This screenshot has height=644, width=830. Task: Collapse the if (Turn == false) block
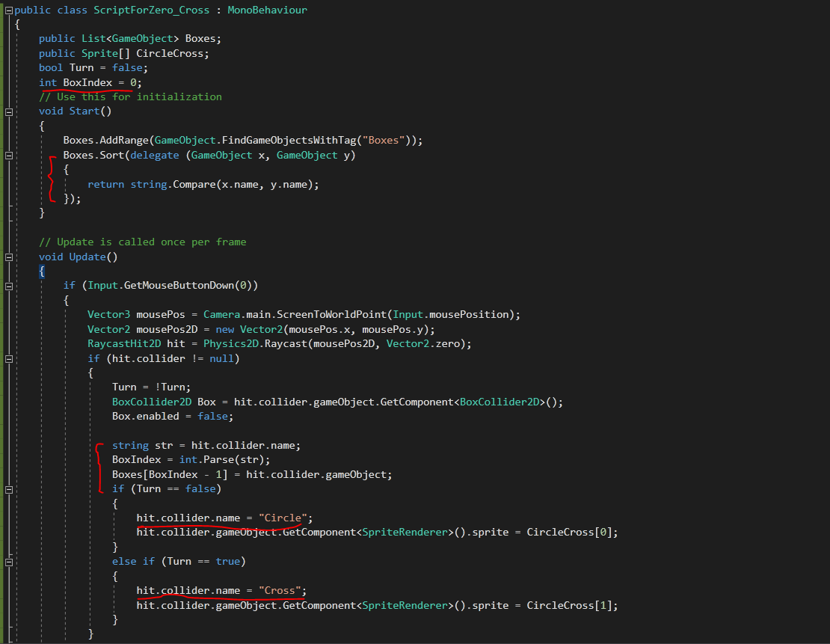coord(8,490)
